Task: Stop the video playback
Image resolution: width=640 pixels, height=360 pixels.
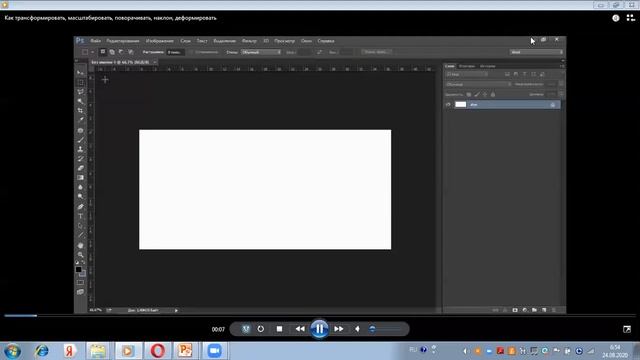Action: pos(279,329)
